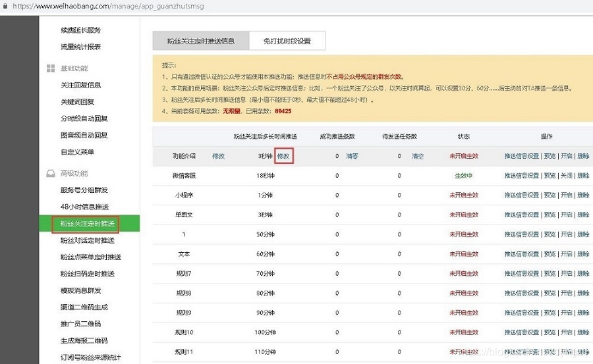Open 粉丝对话定时推送 in the sidebar
593x364 pixels.
pos(88,240)
